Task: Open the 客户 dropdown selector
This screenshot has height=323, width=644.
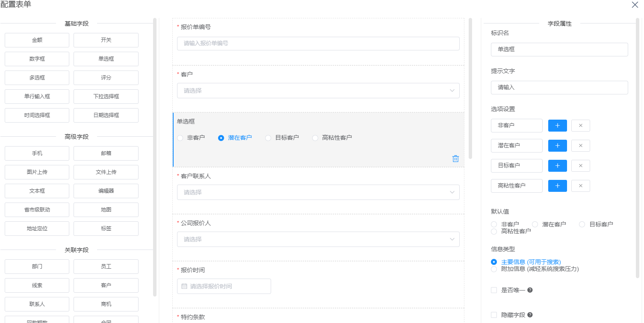Action: point(318,91)
